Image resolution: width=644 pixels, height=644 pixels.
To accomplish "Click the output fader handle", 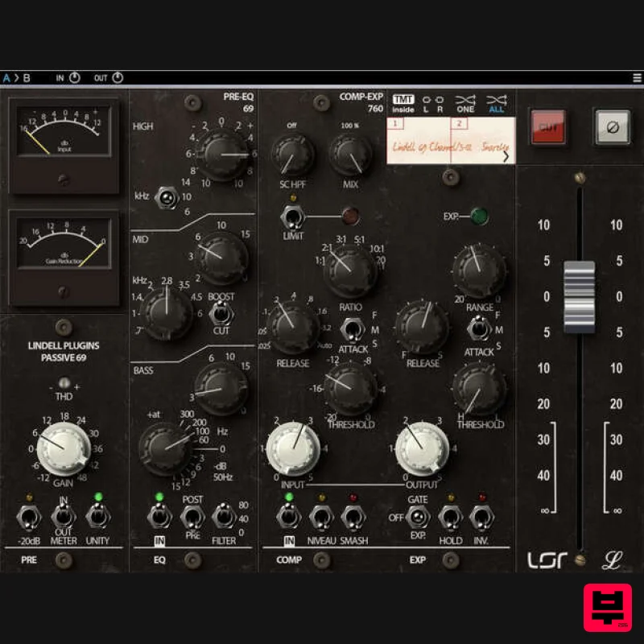I will [x=579, y=296].
